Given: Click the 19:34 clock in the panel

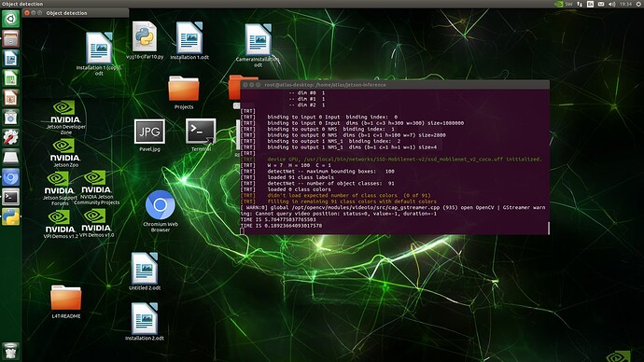Looking at the screenshot, I should tap(625, 4).
